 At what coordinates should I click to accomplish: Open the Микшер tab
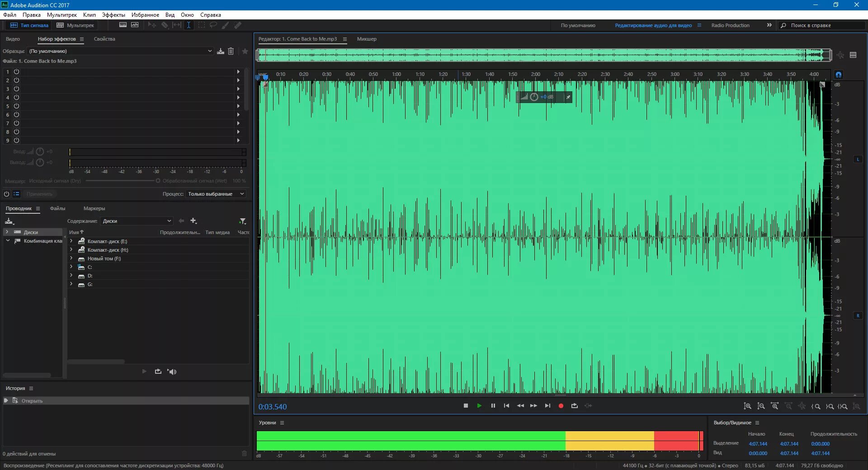point(367,39)
